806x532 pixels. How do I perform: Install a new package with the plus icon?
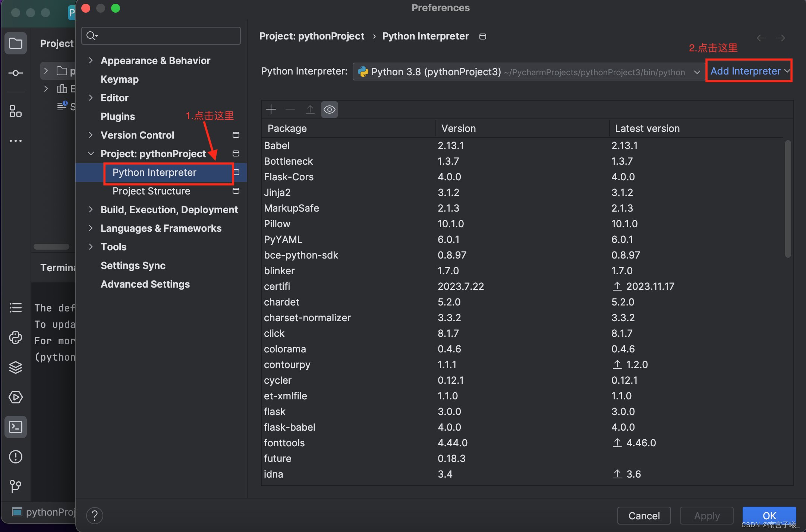[271, 109]
